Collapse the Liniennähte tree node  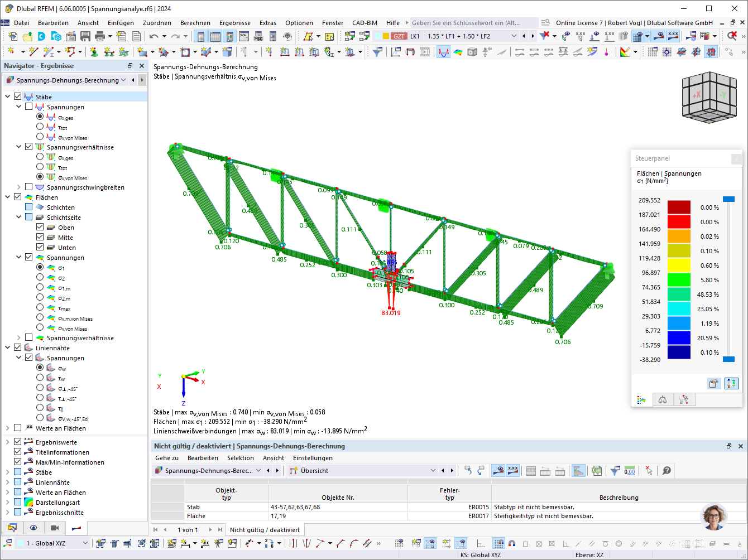(8, 347)
